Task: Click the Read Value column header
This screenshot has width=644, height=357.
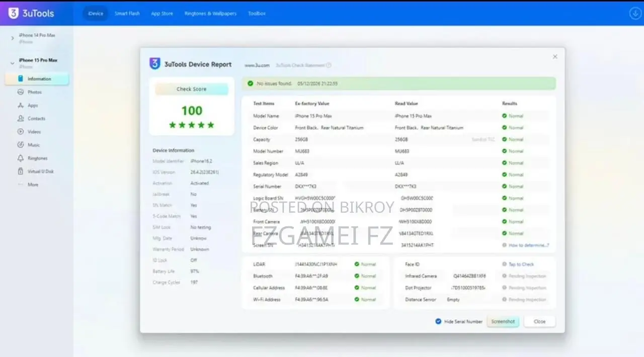Action: [x=406, y=103]
